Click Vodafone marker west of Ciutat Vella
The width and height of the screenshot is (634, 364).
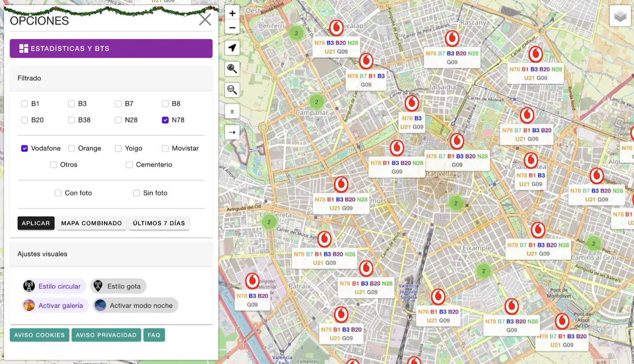pos(397,148)
